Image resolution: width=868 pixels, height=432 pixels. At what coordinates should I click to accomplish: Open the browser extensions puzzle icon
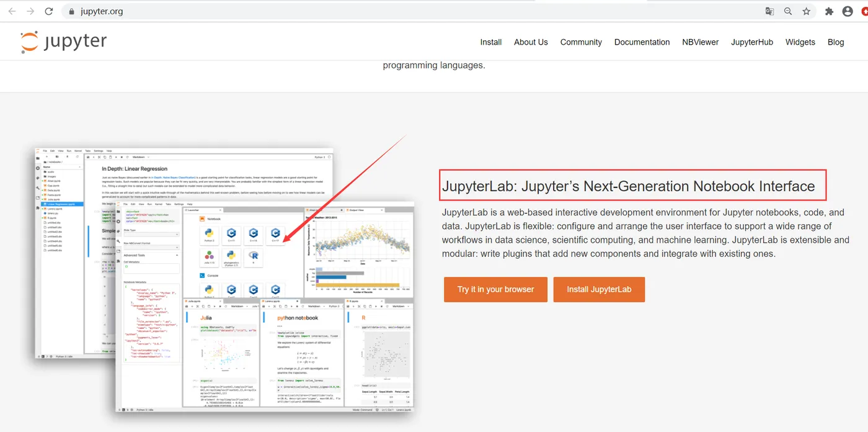point(829,11)
